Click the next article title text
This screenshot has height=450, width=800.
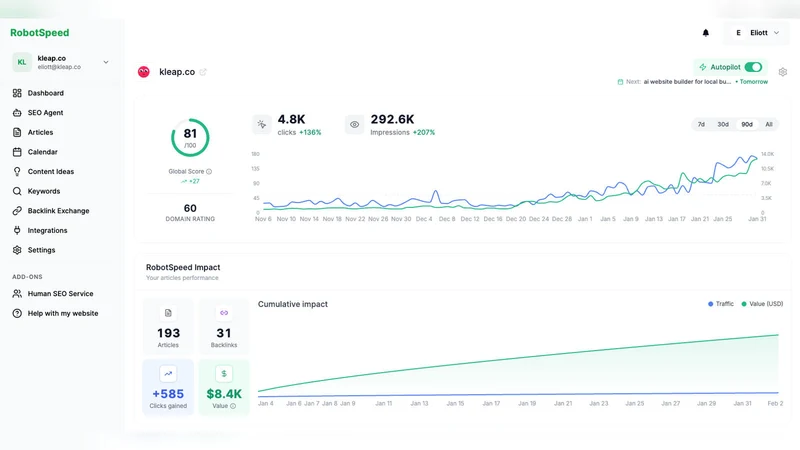(687, 82)
